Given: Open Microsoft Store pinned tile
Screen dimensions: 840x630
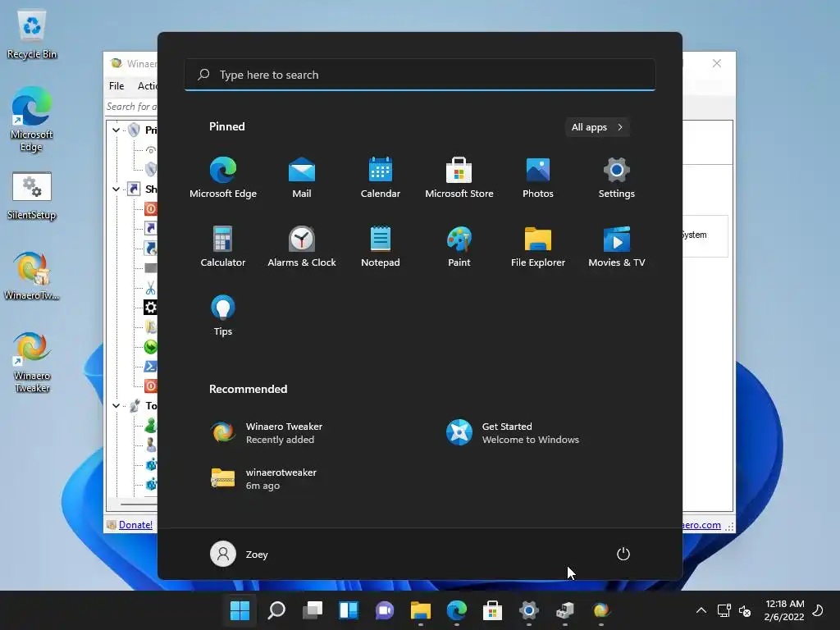Looking at the screenshot, I should pyautogui.click(x=459, y=178).
